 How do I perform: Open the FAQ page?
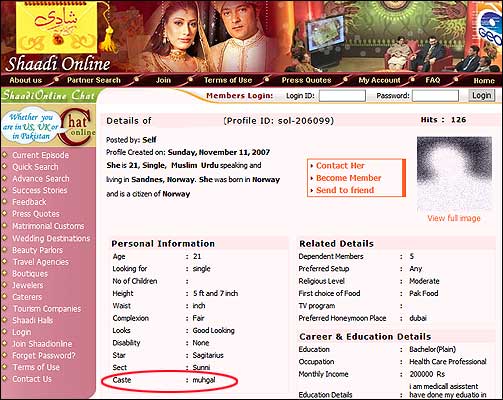point(433,80)
